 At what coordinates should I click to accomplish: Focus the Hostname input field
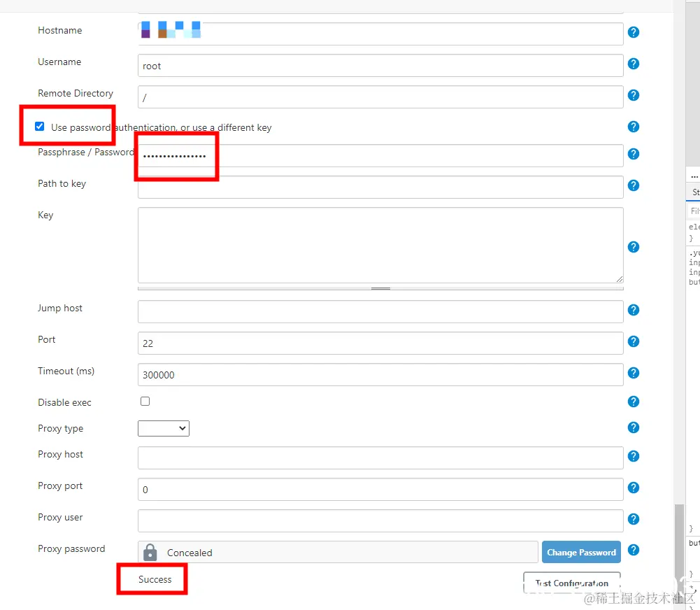point(380,34)
